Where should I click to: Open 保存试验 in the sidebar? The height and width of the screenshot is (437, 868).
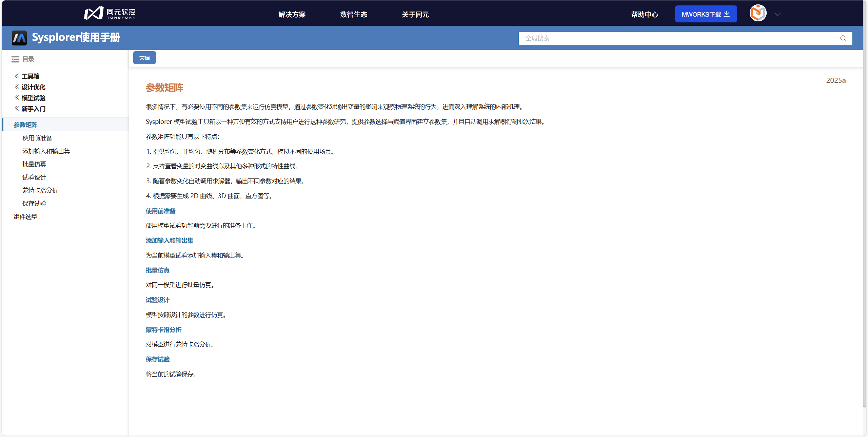click(x=34, y=203)
